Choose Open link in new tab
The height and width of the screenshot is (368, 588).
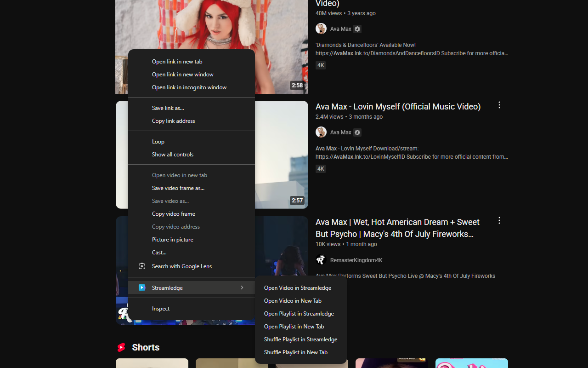click(192, 62)
